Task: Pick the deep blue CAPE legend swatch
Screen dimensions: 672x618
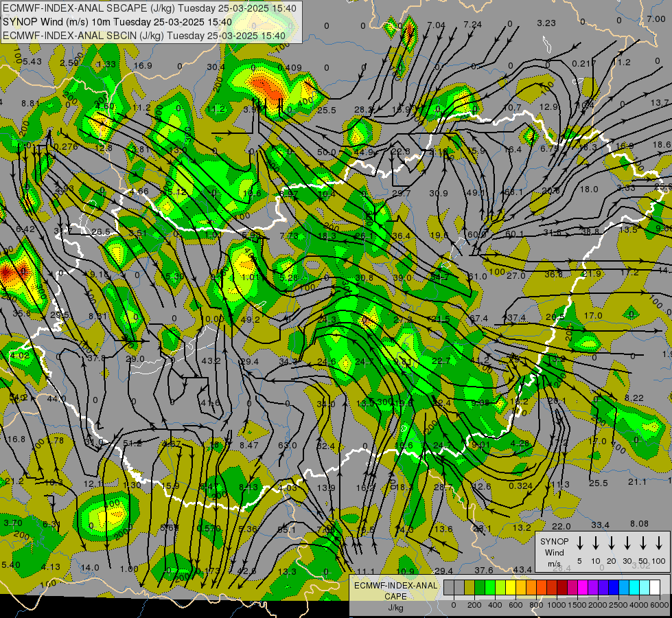Action: tap(613, 587)
